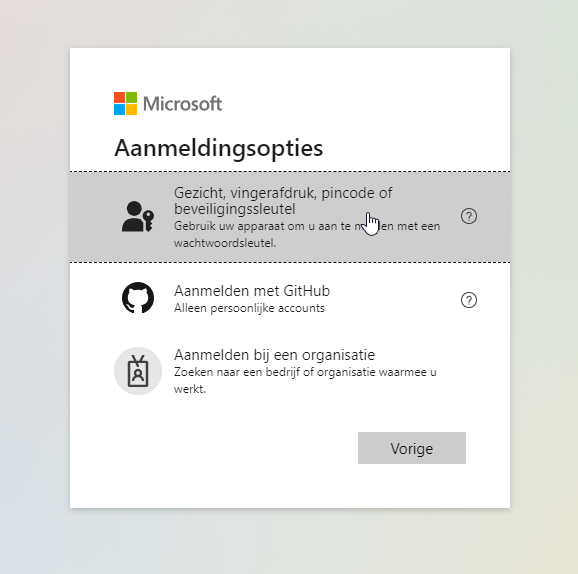
Task: Click the Microsoft wordmark text
Action: (182, 104)
